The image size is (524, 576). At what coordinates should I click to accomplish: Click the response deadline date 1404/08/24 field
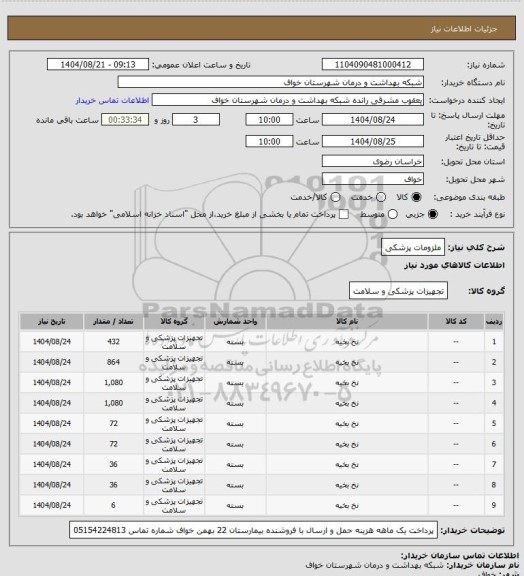[373, 120]
